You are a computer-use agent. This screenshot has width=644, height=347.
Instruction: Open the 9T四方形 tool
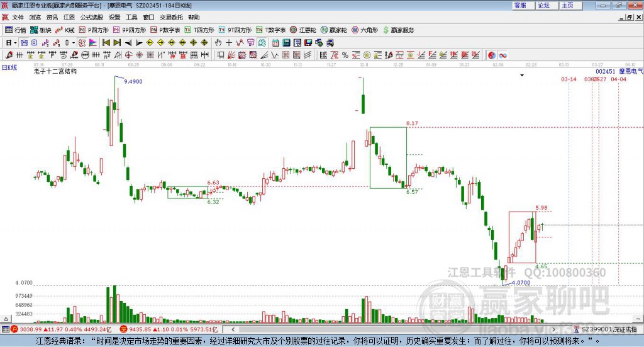pos(235,30)
